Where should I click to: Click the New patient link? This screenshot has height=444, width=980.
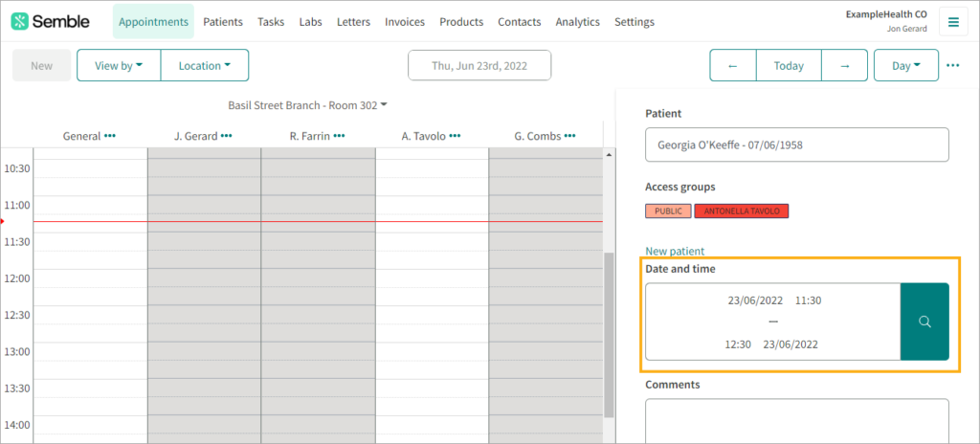tap(675, 251)
